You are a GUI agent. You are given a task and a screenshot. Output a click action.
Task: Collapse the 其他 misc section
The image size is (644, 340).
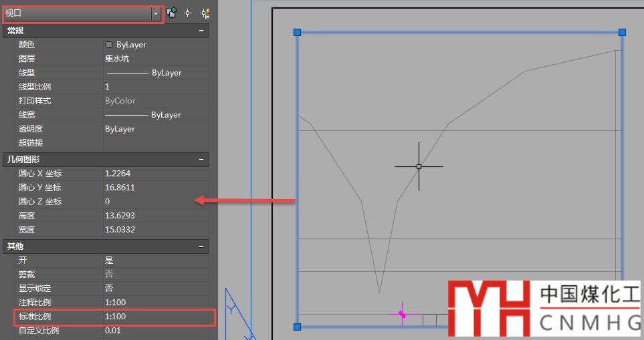(201, 246)
